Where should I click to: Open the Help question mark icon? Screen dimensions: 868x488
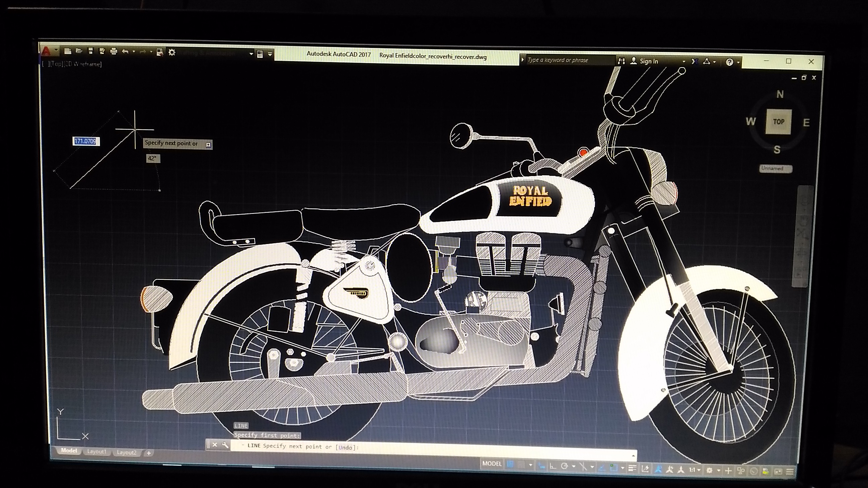point(730,62)
